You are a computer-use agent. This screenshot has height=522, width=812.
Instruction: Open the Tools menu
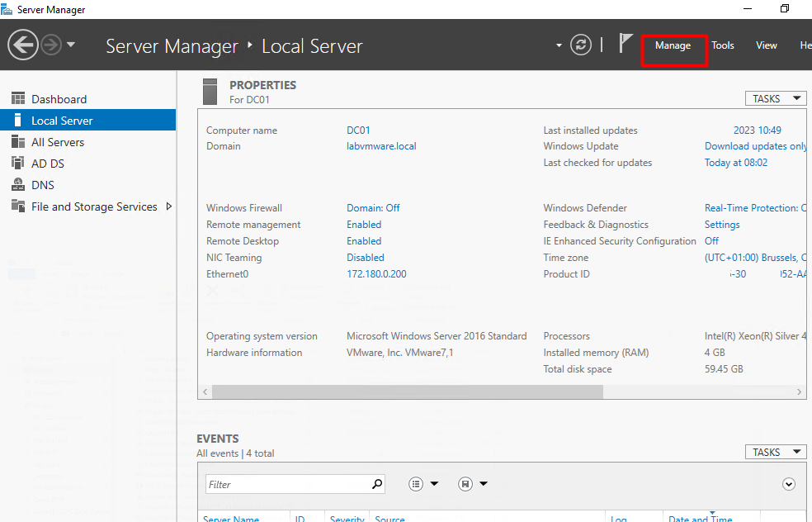(722, 45)
